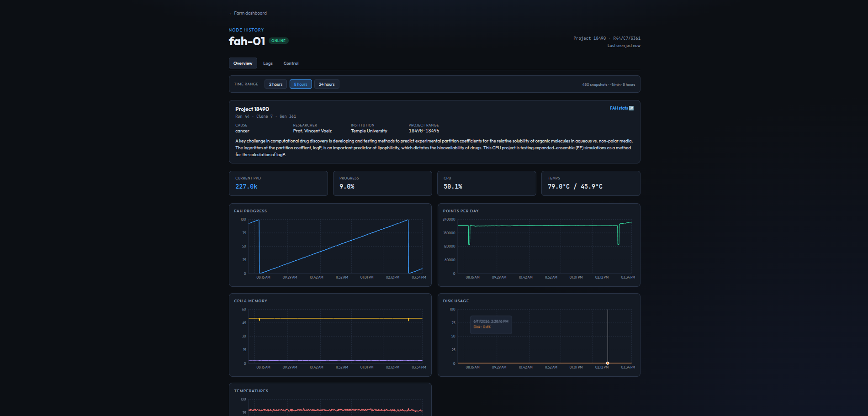Click the Temps stat card

pyautogui.click(x=591, y=183)
